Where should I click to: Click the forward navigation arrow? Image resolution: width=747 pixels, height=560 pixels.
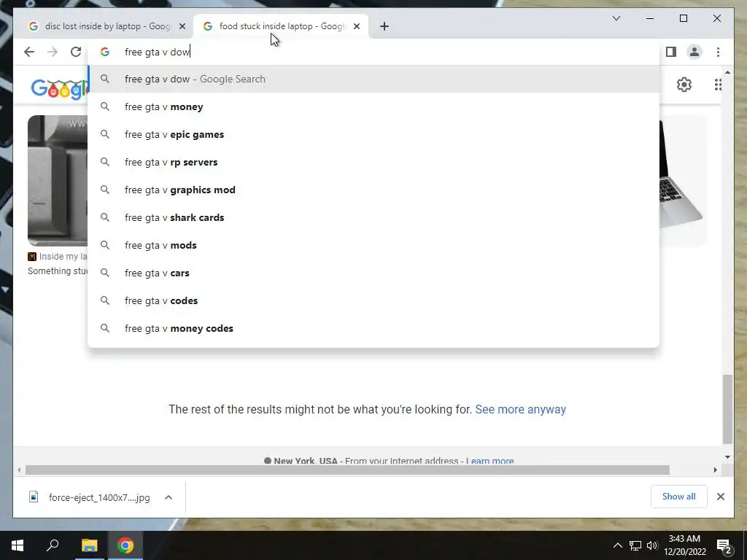53,52
